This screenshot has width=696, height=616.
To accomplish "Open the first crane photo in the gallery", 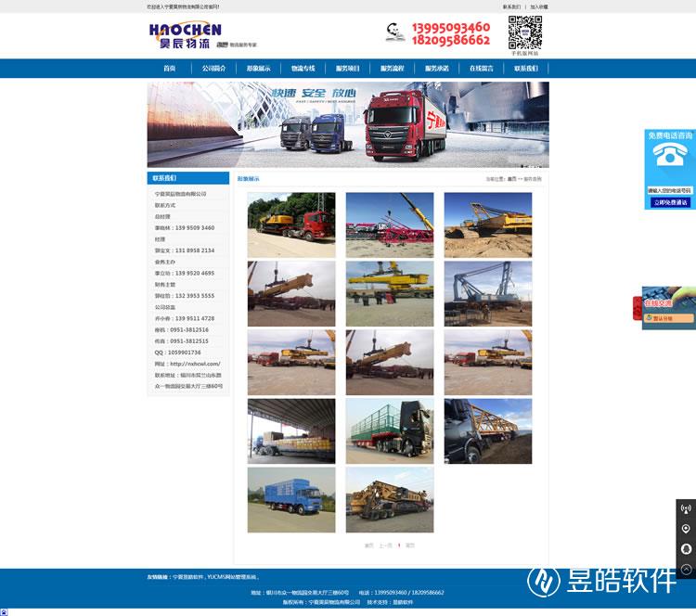I will 290,225.
